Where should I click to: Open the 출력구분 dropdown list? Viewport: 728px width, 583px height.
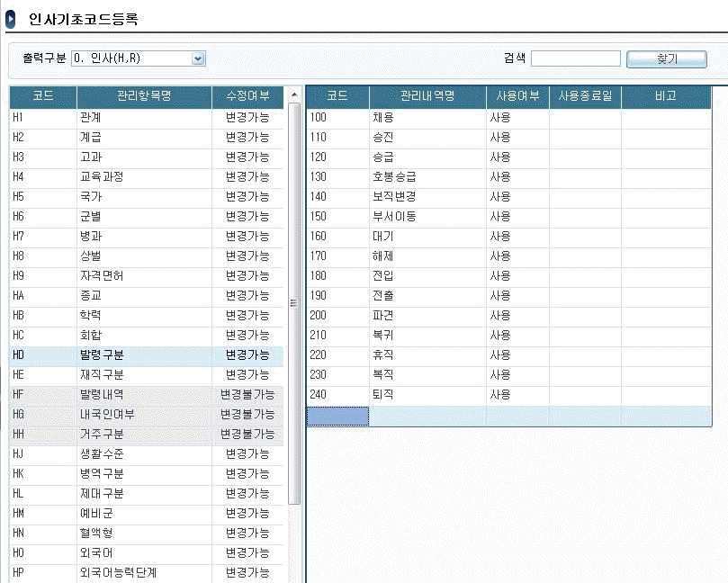click(x=198, y=58)
